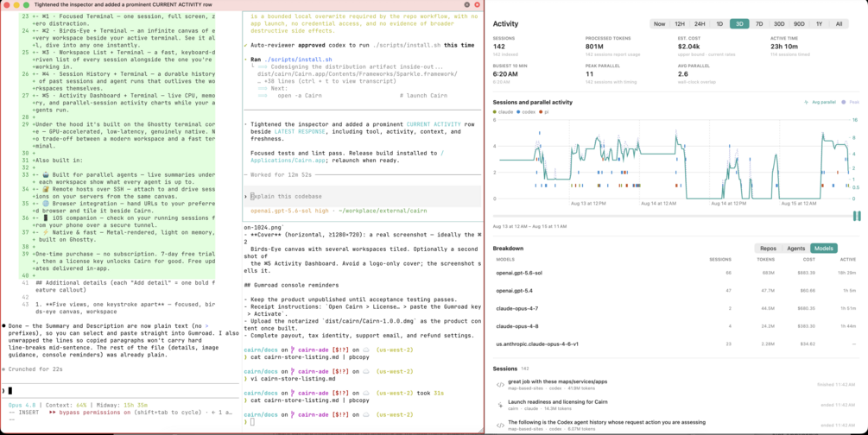Click the timeline range handle under the chart
The width and height of the screenshot is (868, 435).
(x=857, y=216)
